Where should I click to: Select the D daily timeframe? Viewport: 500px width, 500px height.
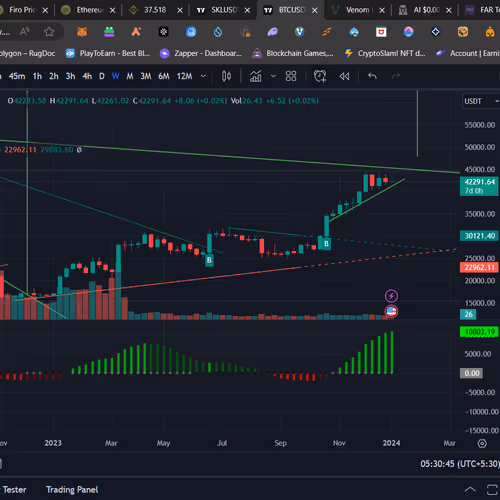[x=102, y=76]
